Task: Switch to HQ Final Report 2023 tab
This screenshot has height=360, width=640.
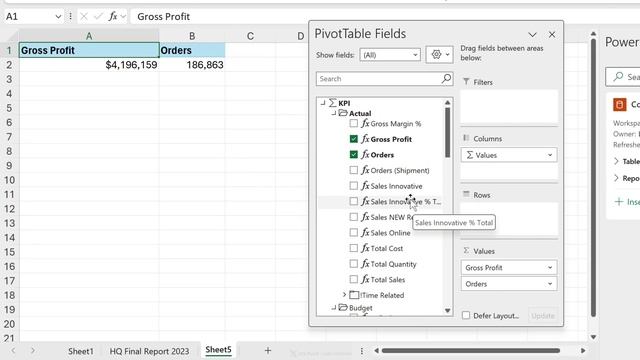Action: 149,351
